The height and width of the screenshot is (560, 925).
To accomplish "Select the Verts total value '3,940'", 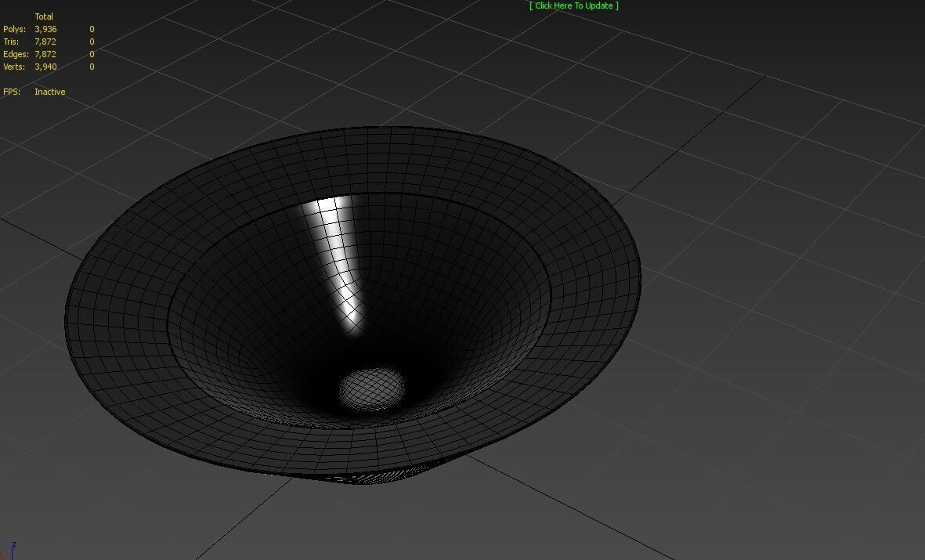I will click(45, 67).
